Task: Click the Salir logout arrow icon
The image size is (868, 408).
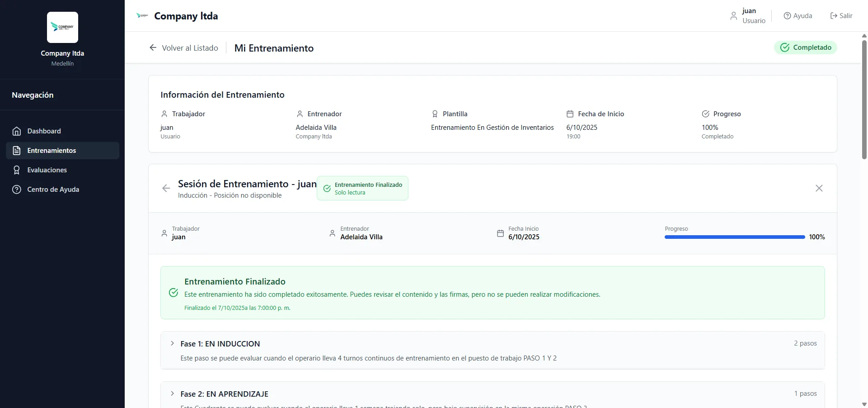Action: click(x=834, y=16)
